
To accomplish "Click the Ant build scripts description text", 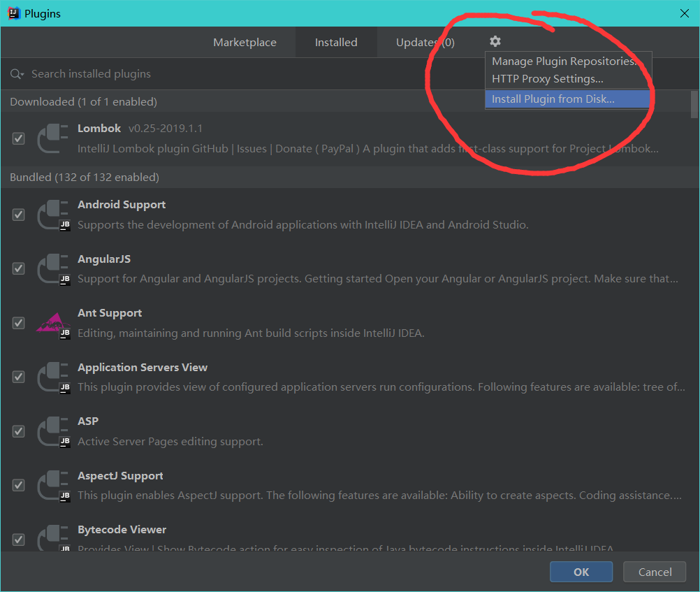I will (251, 333).
